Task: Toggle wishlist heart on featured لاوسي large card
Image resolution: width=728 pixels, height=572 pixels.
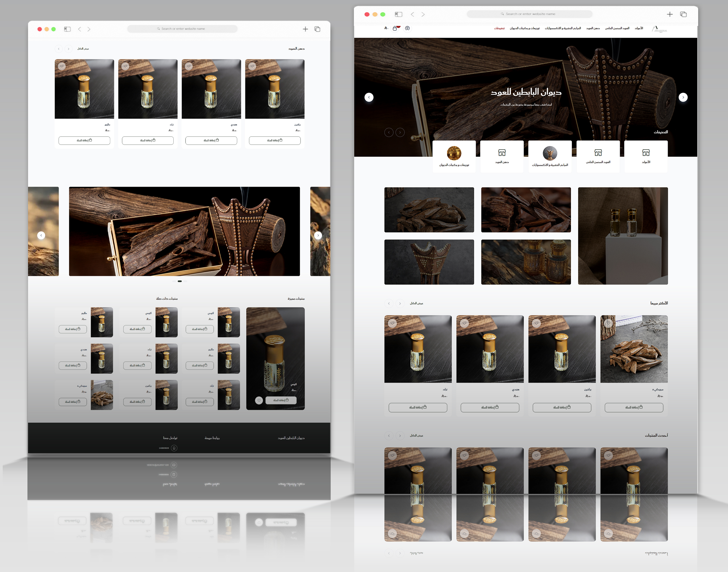Action: click(x=259, y=400)
